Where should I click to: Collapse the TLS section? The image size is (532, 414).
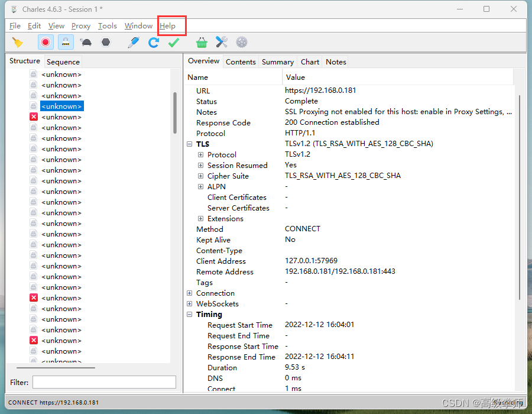[189, 144]
